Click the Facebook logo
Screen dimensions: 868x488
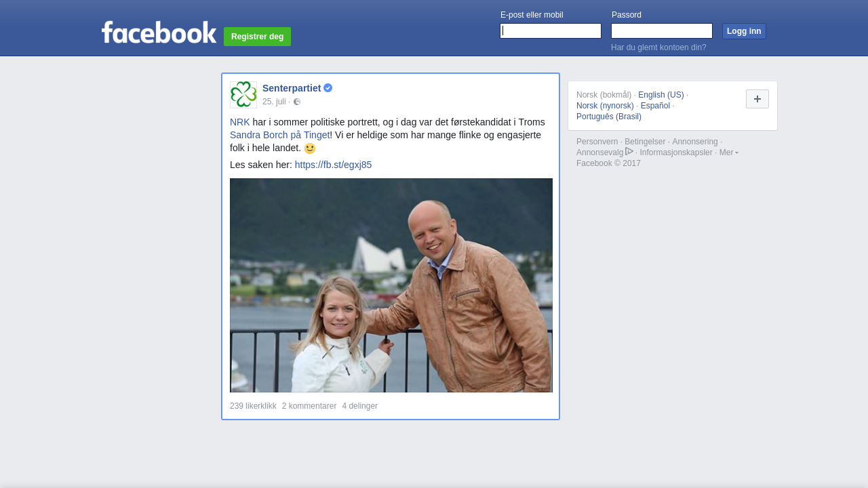tap(159, 33)
